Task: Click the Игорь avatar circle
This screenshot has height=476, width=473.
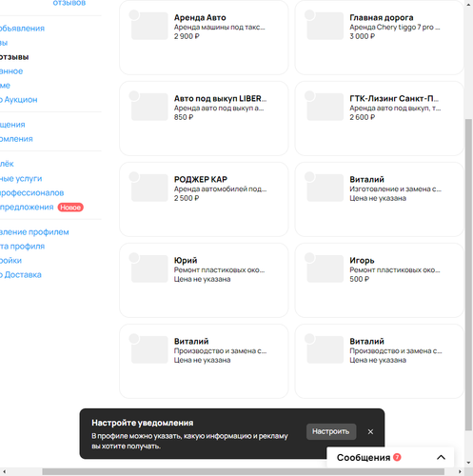Action: tap(309, 257)
